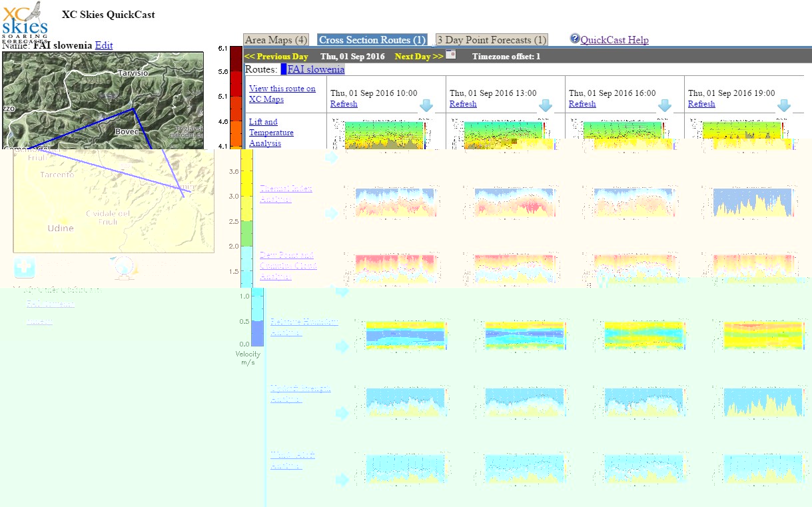Click the blue FAI slowenia route color square

point(283,69)
